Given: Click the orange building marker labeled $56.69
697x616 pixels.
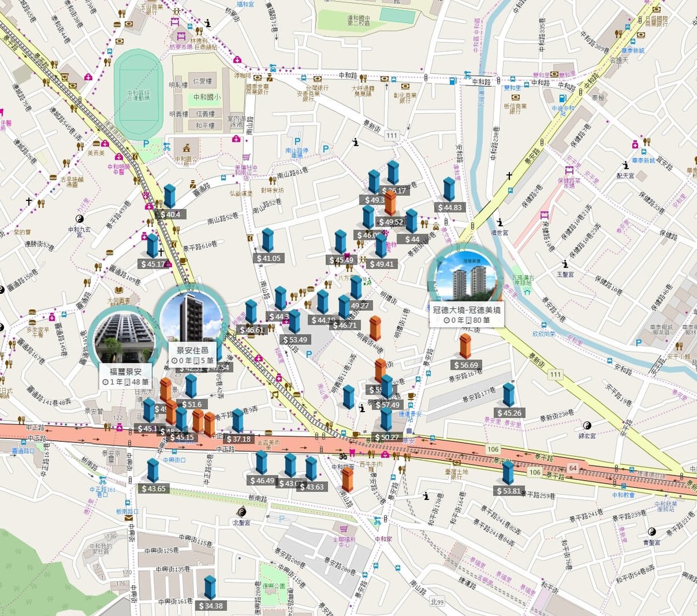Looking at the screenshot, I should (x=465, y=347).
